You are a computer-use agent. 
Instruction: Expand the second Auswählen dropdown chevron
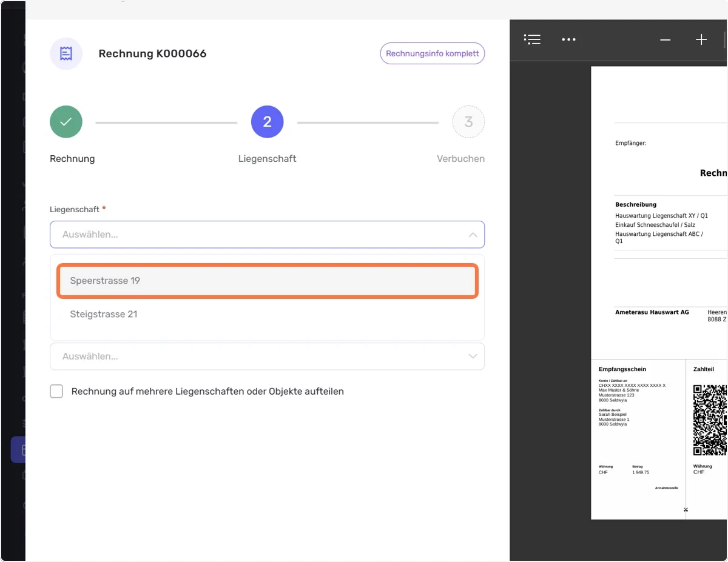pos(473,356)
